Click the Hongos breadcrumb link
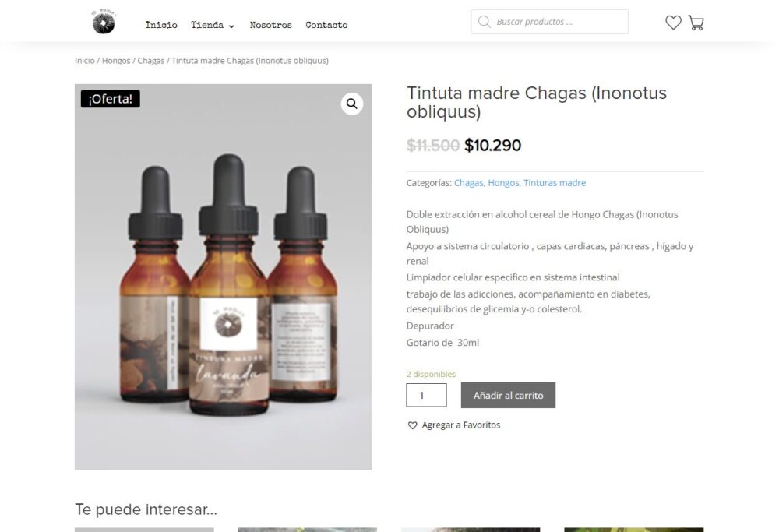This screenshot has height=532, width=779. [x=116, y=61]
